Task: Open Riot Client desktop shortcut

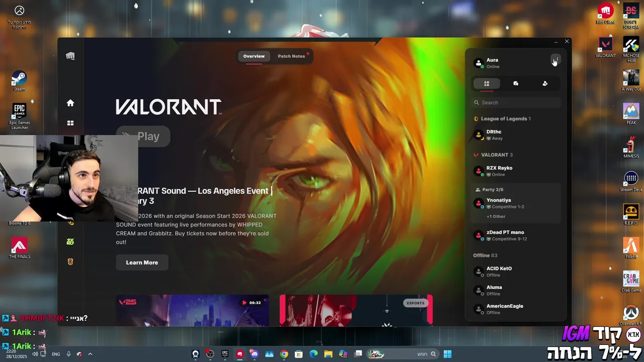Action: 606,14
